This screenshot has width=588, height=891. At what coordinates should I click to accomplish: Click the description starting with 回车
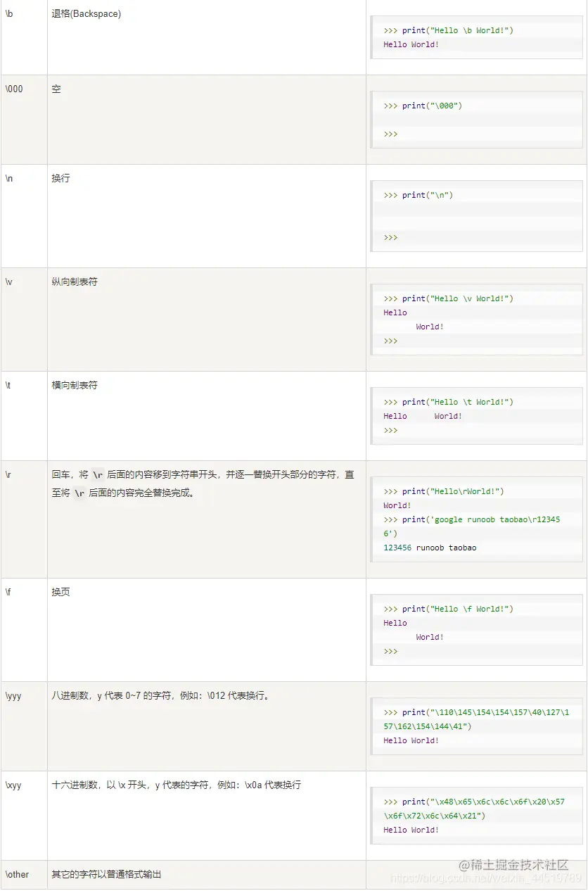[x=203, y=484]
